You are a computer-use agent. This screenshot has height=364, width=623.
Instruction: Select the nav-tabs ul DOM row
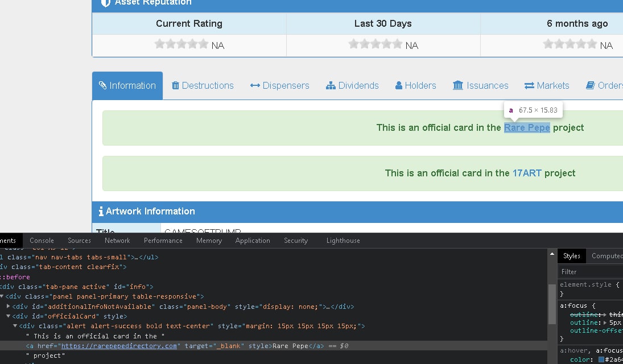click(273, 257)
